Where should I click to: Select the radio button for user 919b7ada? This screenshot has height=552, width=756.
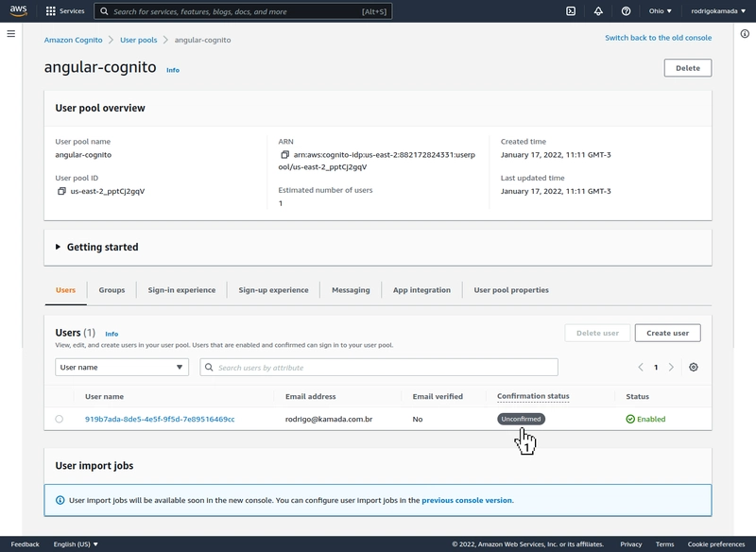coord(59,419)
